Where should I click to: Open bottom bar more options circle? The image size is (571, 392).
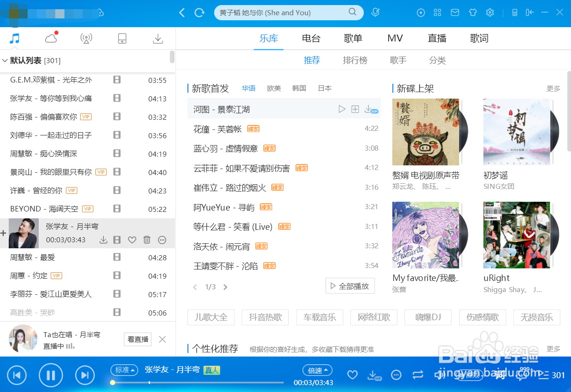[x=396, y=375]
